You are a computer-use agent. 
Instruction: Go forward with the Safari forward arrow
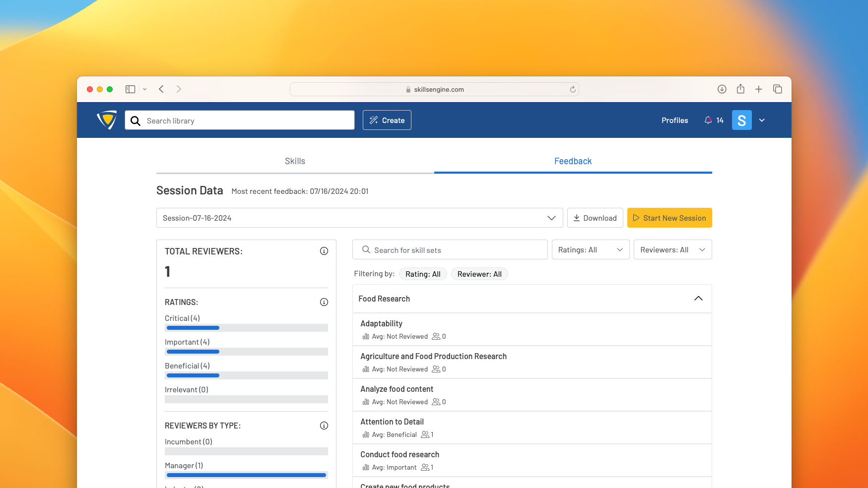click(179, 89)
